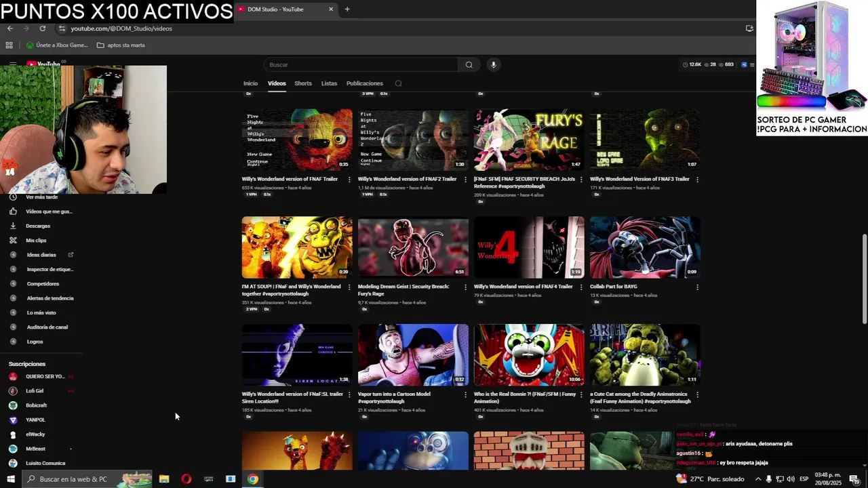The image size is (868, 488).
Task: Open Auditoría de canal in sidebar
Action: pyautogui.click(x=47, y=327)
